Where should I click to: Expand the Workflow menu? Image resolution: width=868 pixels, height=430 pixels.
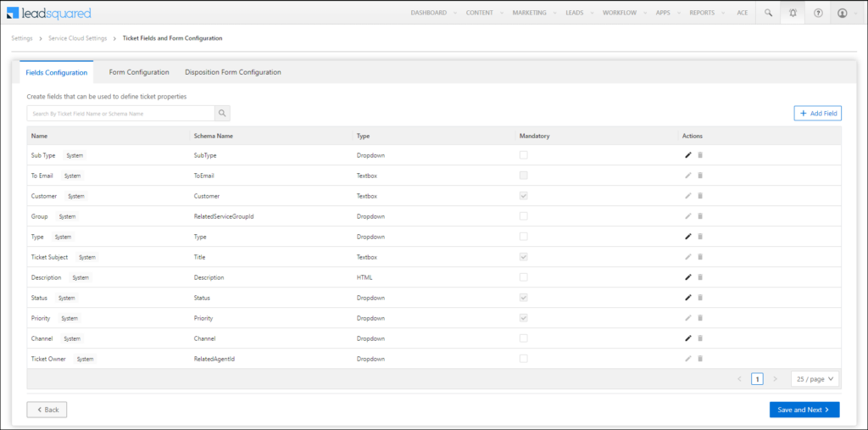point(625,13)
